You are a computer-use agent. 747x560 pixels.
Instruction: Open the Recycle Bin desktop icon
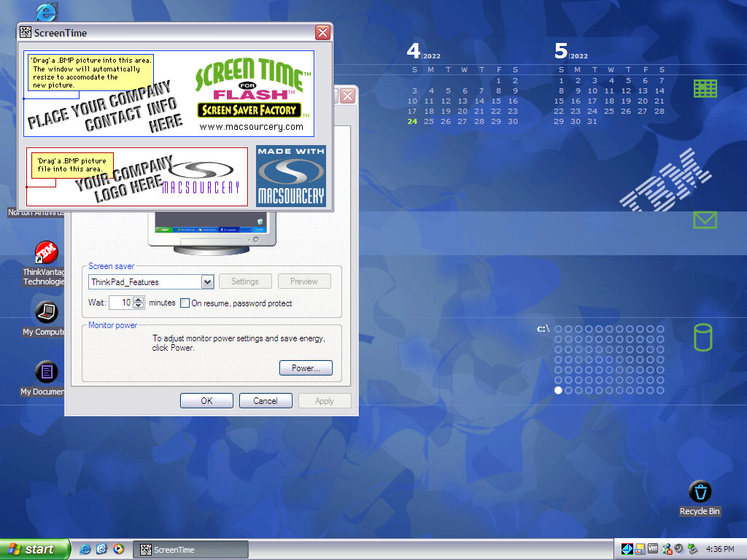700,492
